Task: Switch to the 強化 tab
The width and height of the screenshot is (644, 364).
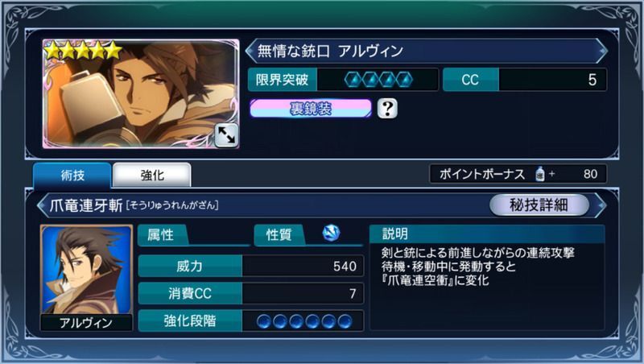Action: pos(152,176)
